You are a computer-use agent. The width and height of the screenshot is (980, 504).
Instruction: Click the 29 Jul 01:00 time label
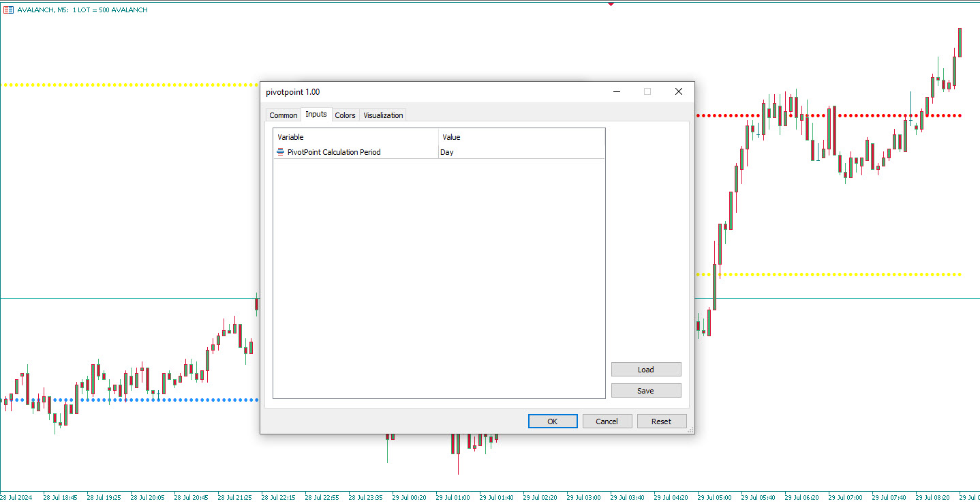pyautogui.click(x=453, y=497)
